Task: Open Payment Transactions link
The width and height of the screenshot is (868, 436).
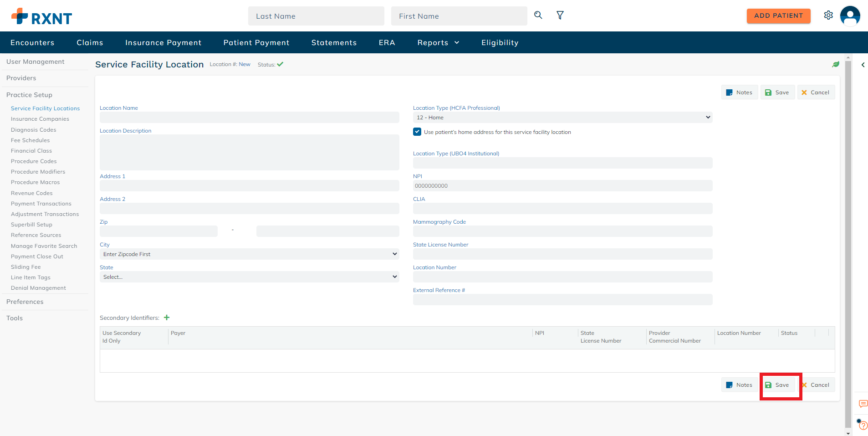Action: [41, 204]
